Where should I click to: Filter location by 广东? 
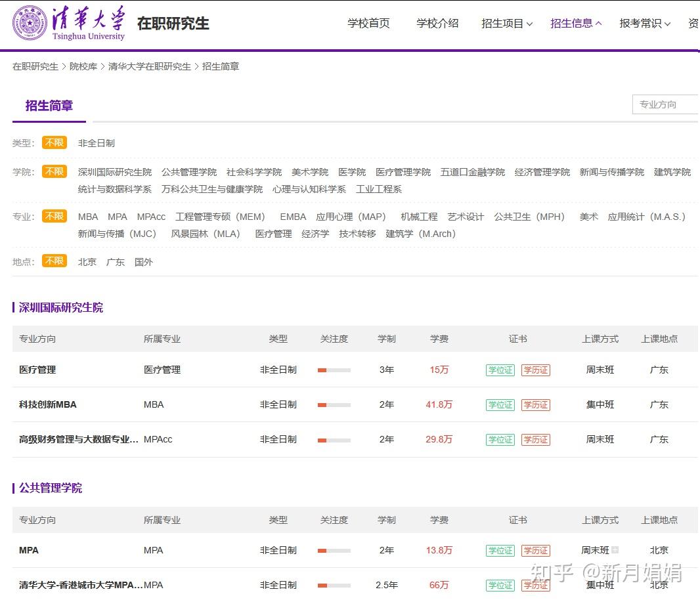click(x=115, y=262)
